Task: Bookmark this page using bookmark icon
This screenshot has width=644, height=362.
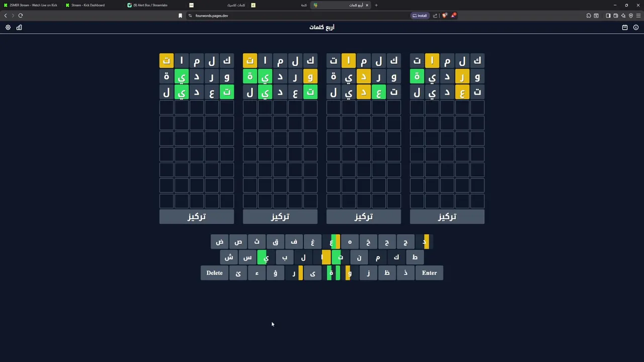Action: pyautogui.click(x=180, y=16)
